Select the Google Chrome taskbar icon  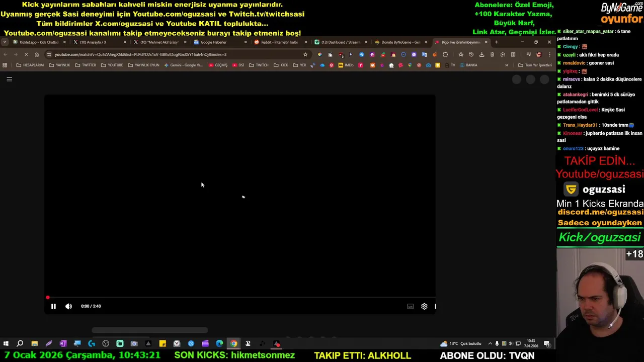(x=234, y=344)
